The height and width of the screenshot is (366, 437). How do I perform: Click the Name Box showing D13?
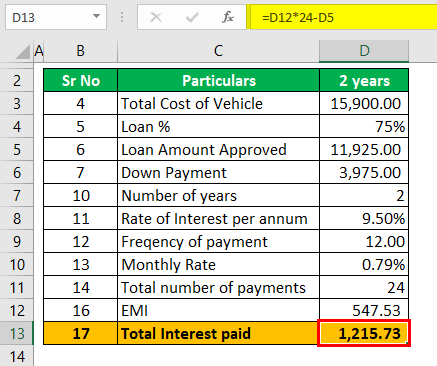[56, 17]
